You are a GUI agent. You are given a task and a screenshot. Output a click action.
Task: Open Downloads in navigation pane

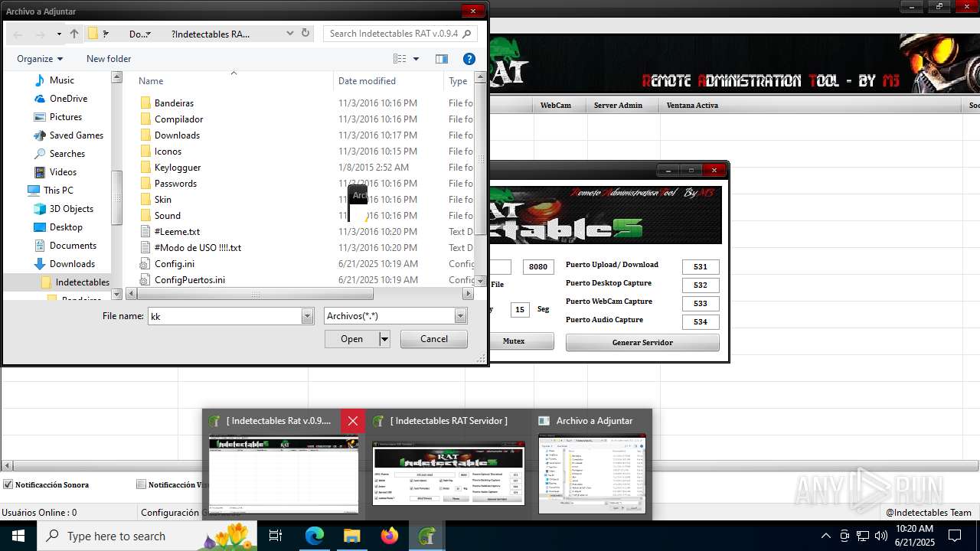point(72,263)
